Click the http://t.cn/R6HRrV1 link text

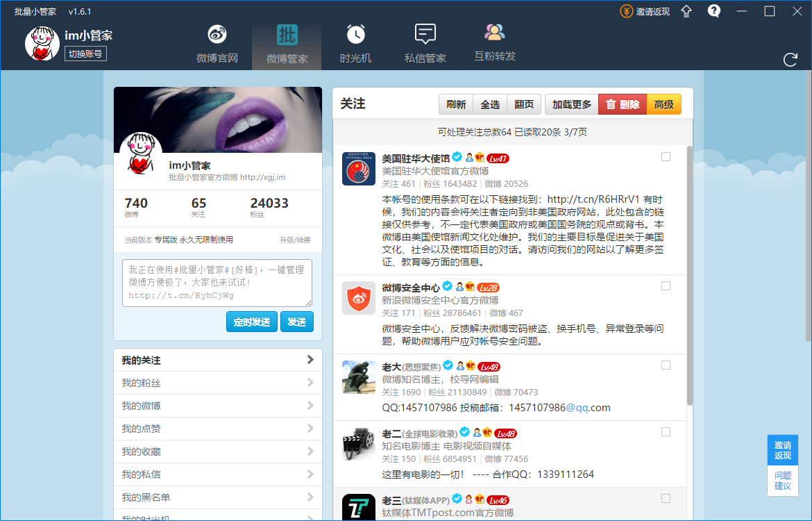tap(593, 199)
